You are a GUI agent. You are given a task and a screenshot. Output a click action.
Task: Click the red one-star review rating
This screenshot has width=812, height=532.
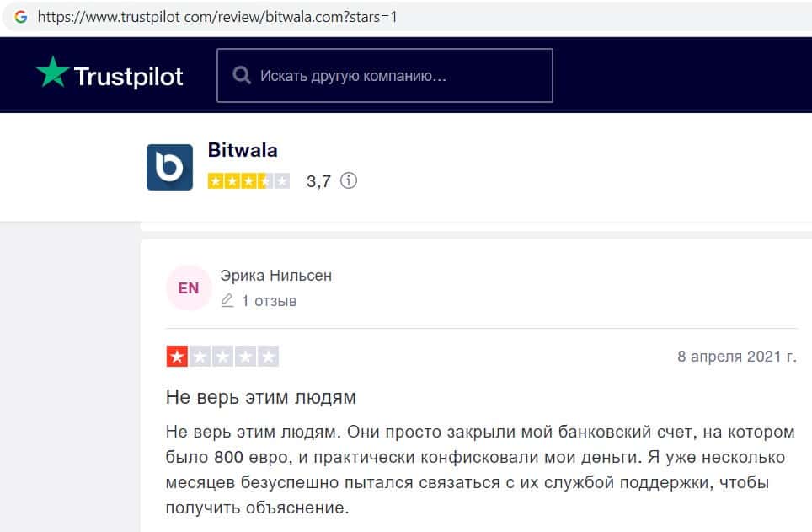point(222,357)
